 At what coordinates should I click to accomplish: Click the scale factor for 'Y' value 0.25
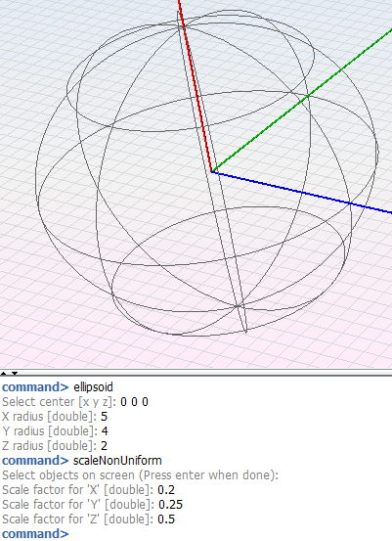pos(170,505)
